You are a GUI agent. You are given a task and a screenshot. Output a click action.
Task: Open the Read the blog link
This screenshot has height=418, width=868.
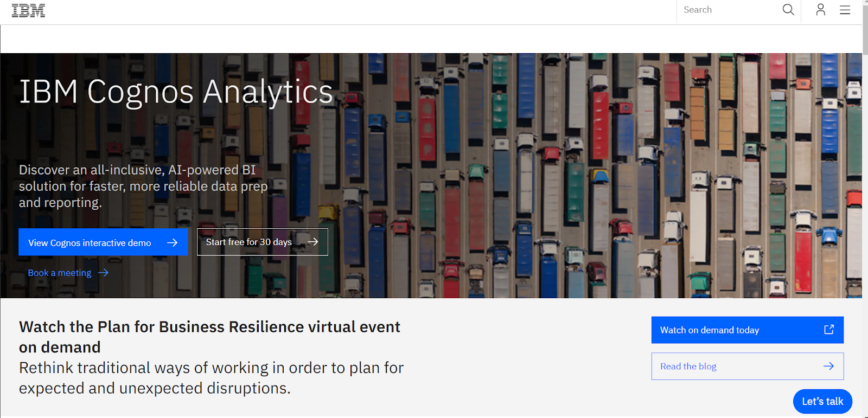748,366
